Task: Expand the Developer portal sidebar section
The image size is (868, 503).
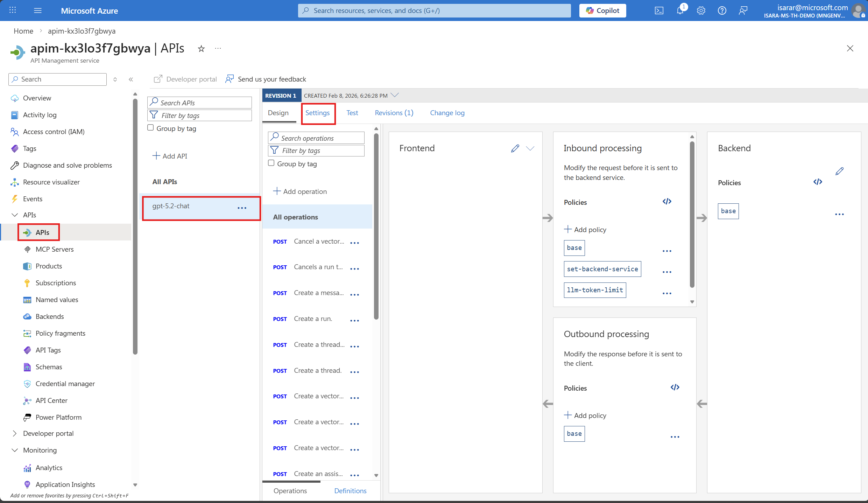Action: 15,433
